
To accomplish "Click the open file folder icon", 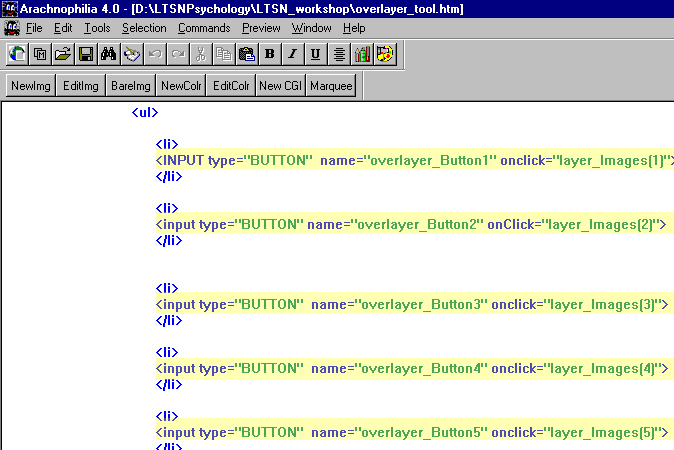I will click(x=63, y=54).
